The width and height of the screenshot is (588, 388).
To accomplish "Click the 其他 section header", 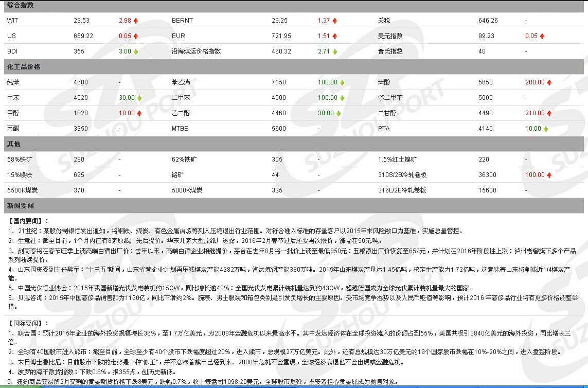I will (294, 144).
